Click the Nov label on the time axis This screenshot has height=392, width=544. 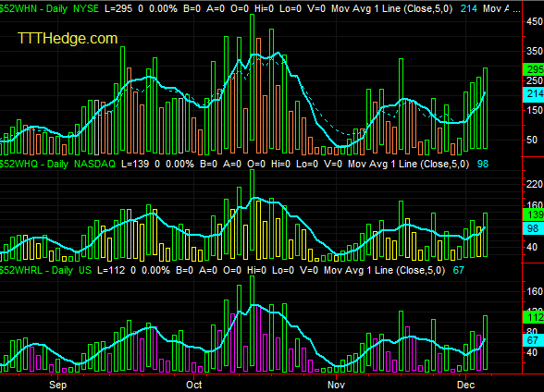(336, 385)
